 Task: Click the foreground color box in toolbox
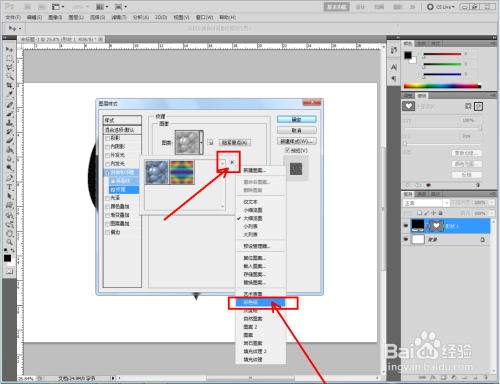pyautogui.click(x=7, y=258)
